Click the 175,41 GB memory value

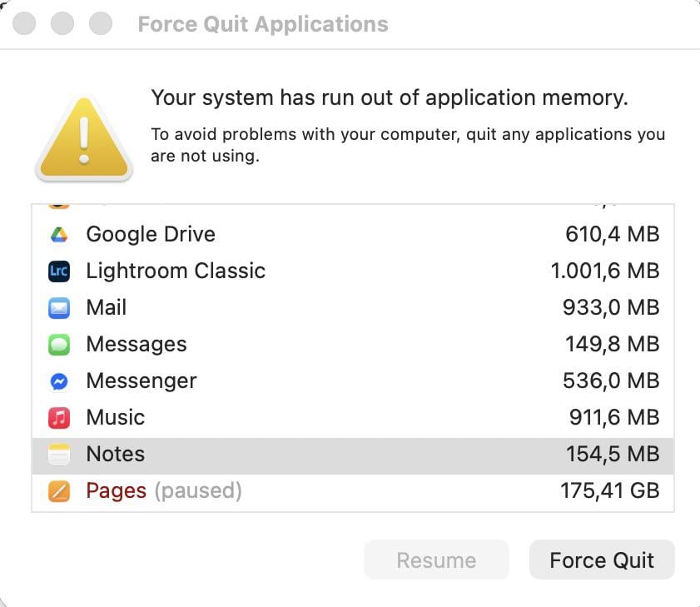coord(609,491)
